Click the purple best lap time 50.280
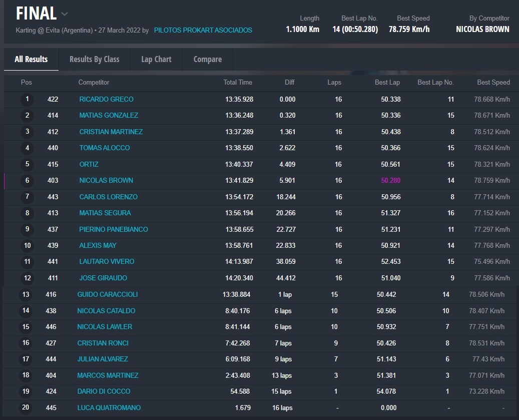 tap(390, 180)
